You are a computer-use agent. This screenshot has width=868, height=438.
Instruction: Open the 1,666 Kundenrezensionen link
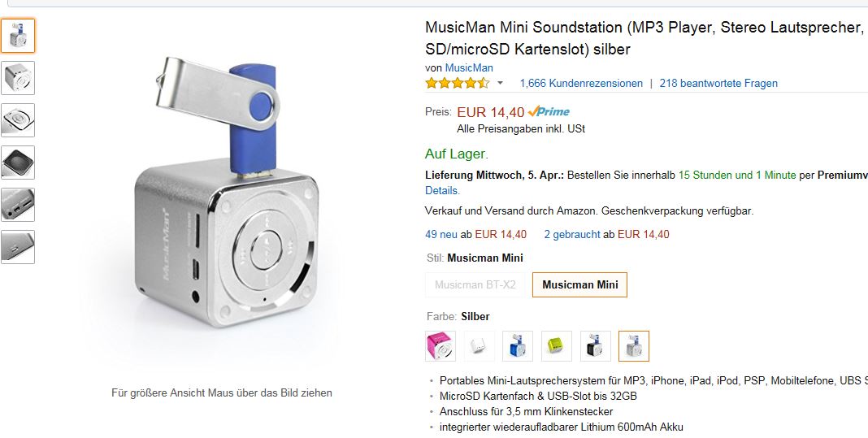[581, 83]
